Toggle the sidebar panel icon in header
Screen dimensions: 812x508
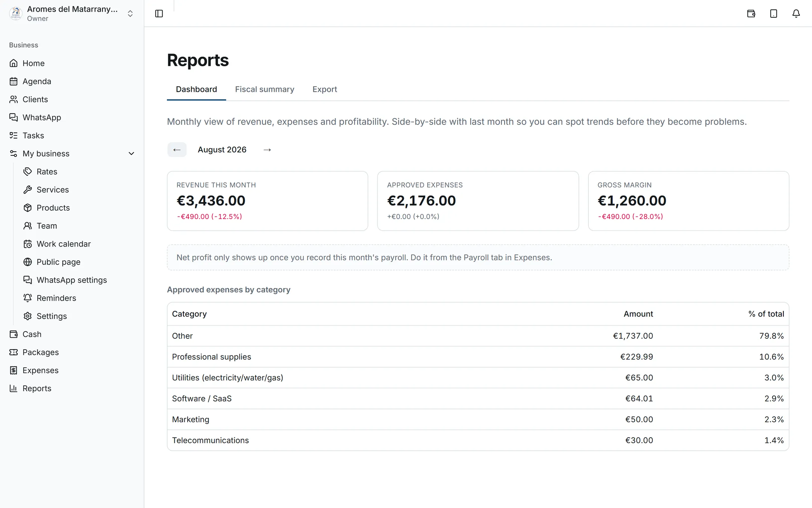coord(159,14)
